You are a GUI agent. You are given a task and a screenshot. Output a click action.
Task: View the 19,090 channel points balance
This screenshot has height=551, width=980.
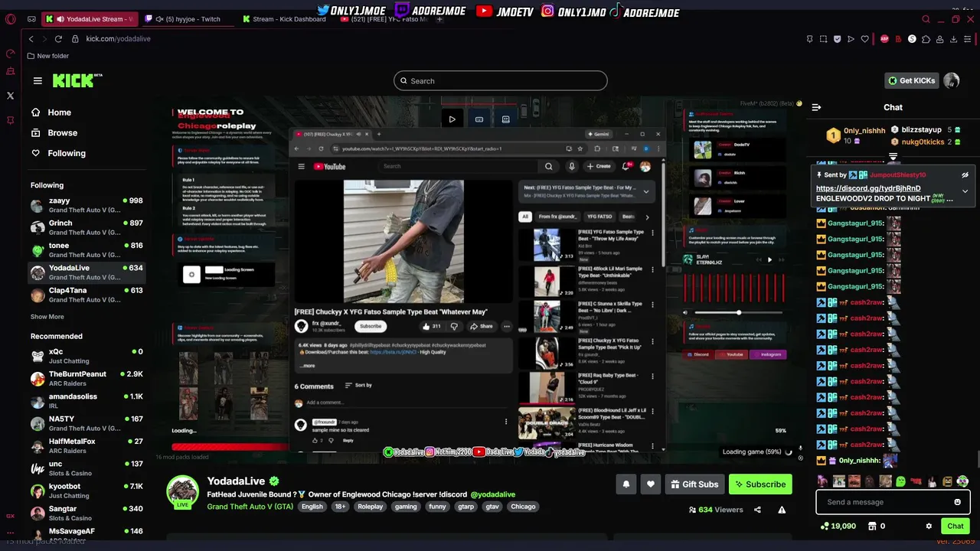[838, 527]
